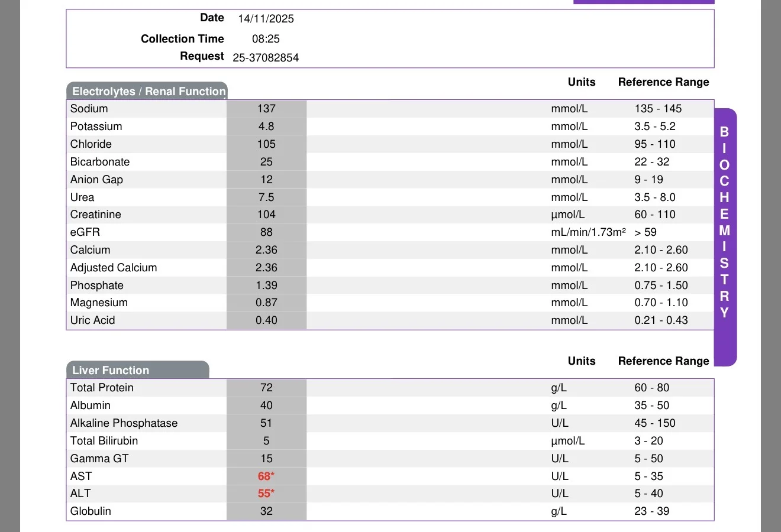Select the flagged ALT value 55*
The height and width of the screenshot is (532, 781).
tap(266, 494)
